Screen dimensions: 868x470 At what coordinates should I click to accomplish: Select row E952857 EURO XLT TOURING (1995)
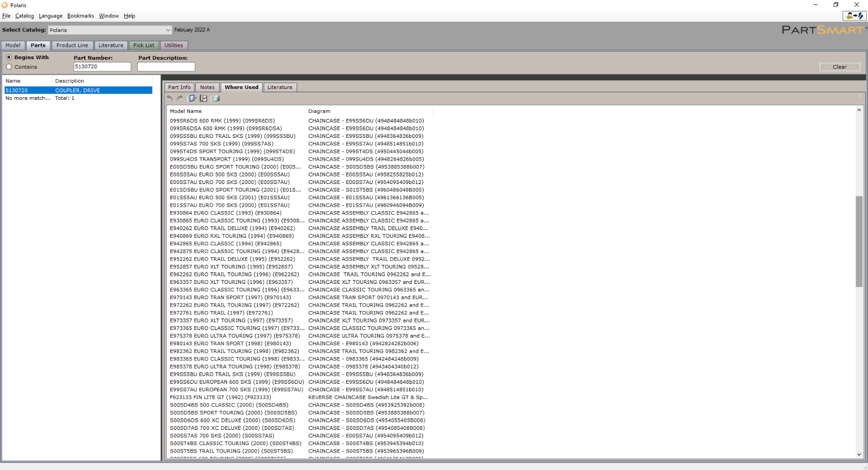231,266
